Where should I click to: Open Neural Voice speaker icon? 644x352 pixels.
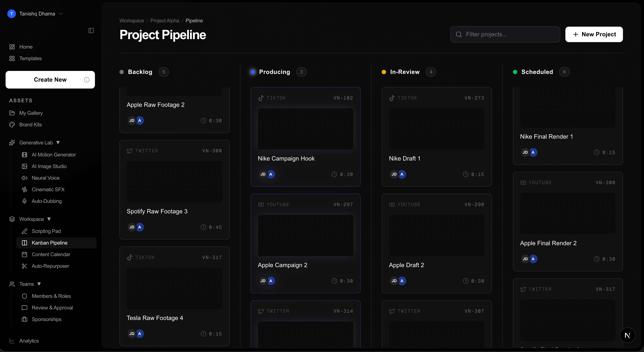(24, 178)
